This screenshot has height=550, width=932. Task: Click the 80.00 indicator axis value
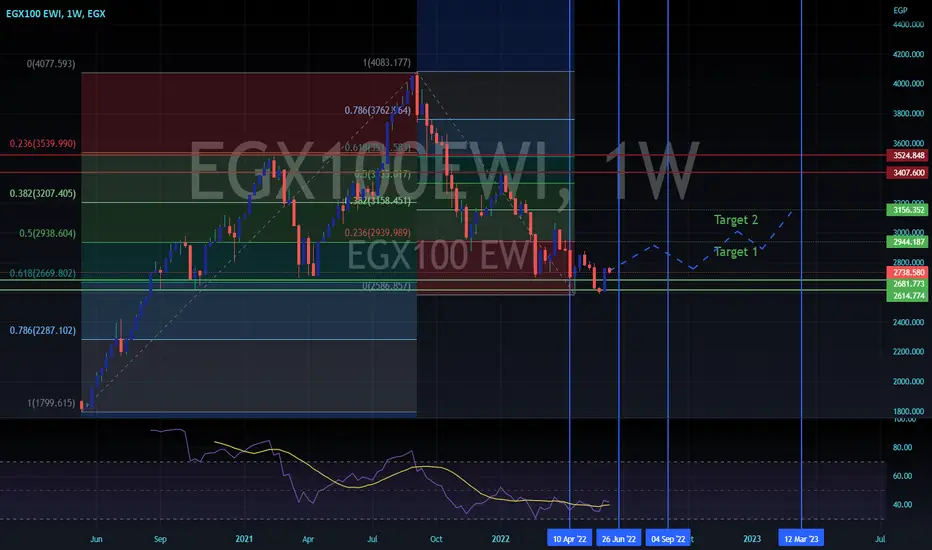(x=902, y=447)
